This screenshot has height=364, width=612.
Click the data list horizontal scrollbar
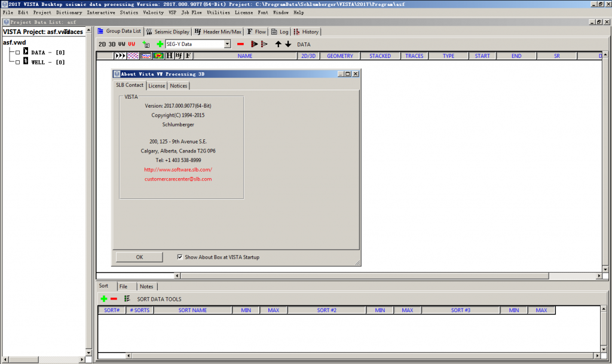click(365, 276)
